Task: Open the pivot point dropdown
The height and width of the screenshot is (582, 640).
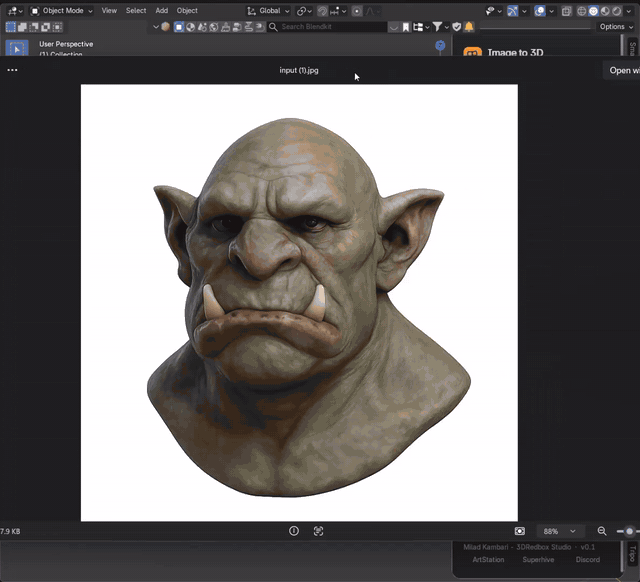Action: [x=304, y=11]
